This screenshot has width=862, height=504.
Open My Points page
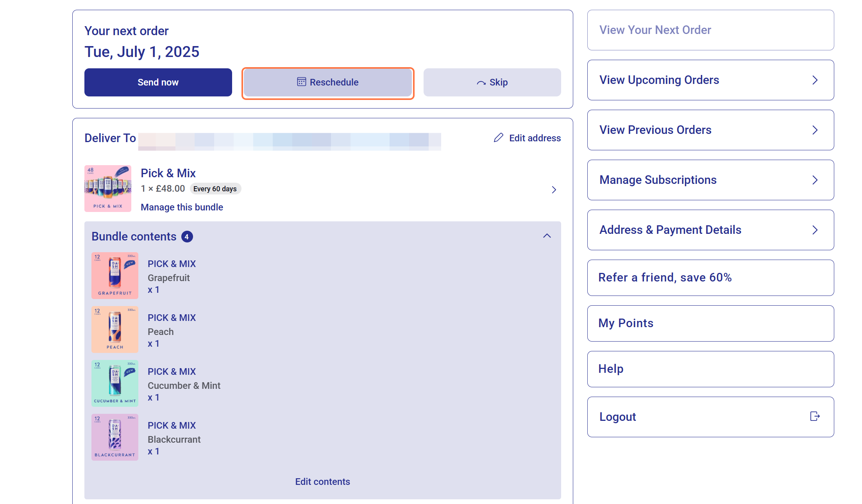[710, 323]
